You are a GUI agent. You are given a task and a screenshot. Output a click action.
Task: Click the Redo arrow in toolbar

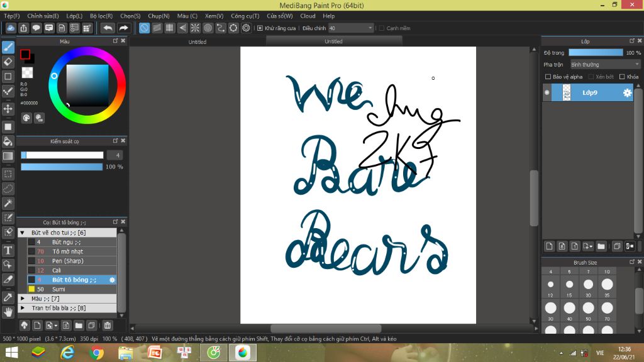pyautogui.click(x=123, y=28)
